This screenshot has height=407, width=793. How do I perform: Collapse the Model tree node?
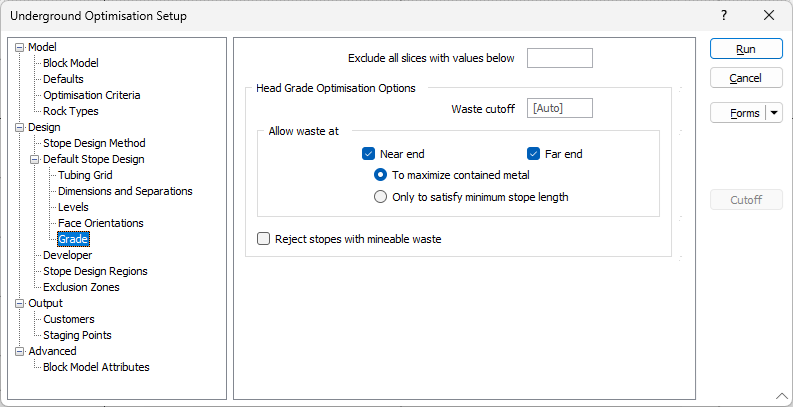(20, 47)
